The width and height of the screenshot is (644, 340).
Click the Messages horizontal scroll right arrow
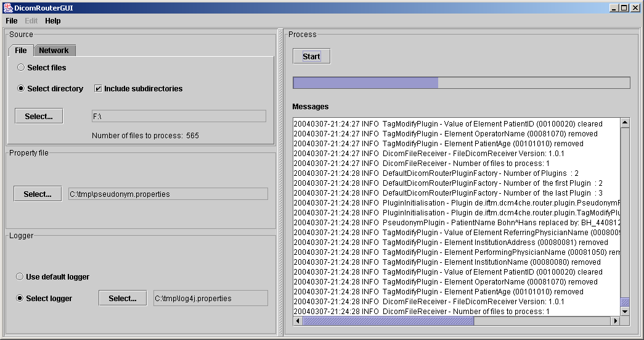click(x=615, y=321)
